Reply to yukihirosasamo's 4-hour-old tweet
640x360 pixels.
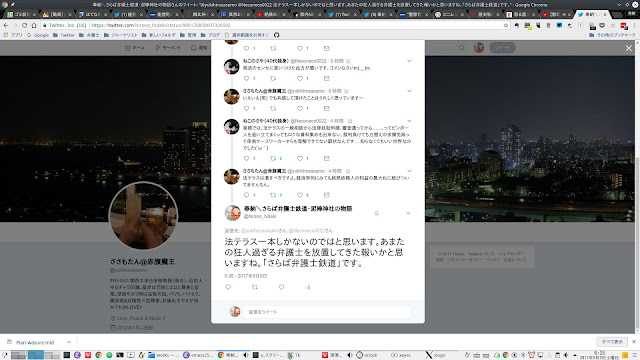coord(246,195)
